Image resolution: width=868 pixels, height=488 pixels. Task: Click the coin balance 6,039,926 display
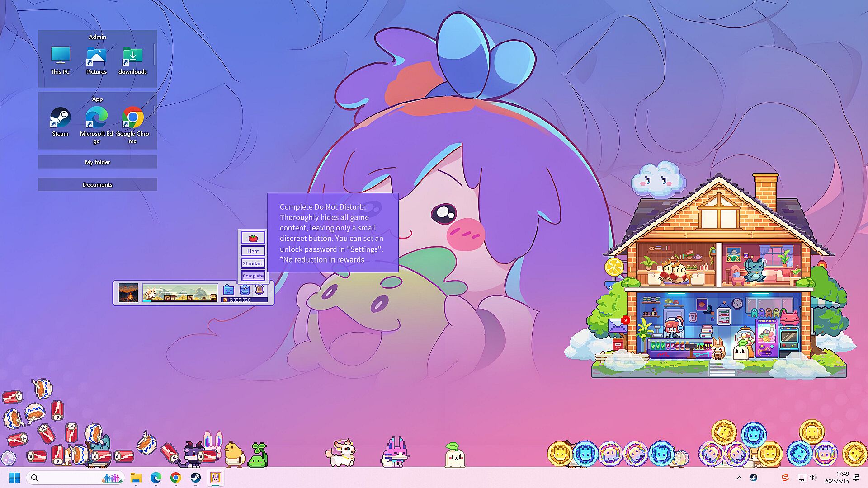click(244, 300)
